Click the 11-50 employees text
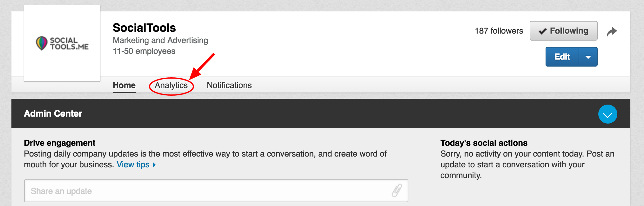 pyautogui.click(x=144, y=51)
